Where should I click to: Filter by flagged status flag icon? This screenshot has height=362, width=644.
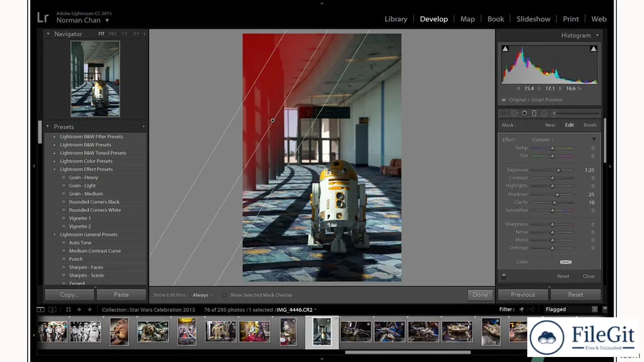pos(522,309)
